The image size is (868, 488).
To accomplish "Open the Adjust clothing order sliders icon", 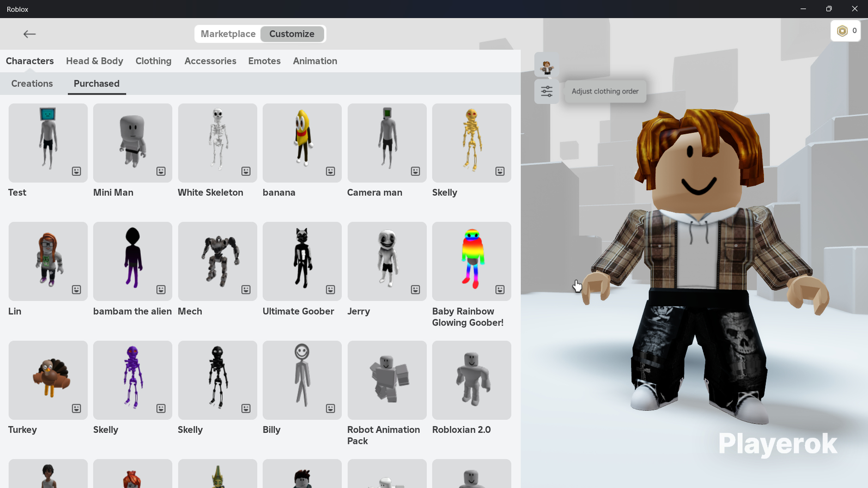I will click(x=546, y=91).
